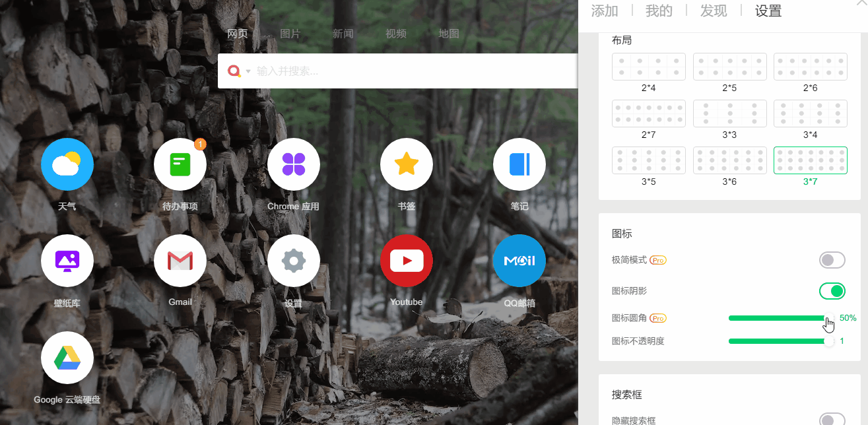Image resolution: width=868 pixels, height=425 pixels.
Task: Adjust the 图标不透明度 slider
Action: [x=781, y=341]
